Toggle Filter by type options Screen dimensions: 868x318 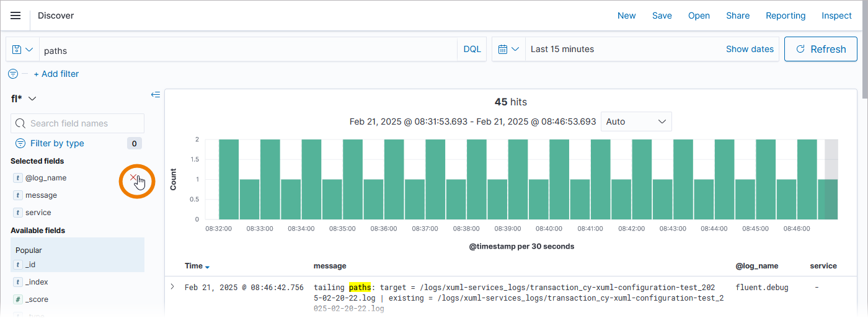pos(57,143)
